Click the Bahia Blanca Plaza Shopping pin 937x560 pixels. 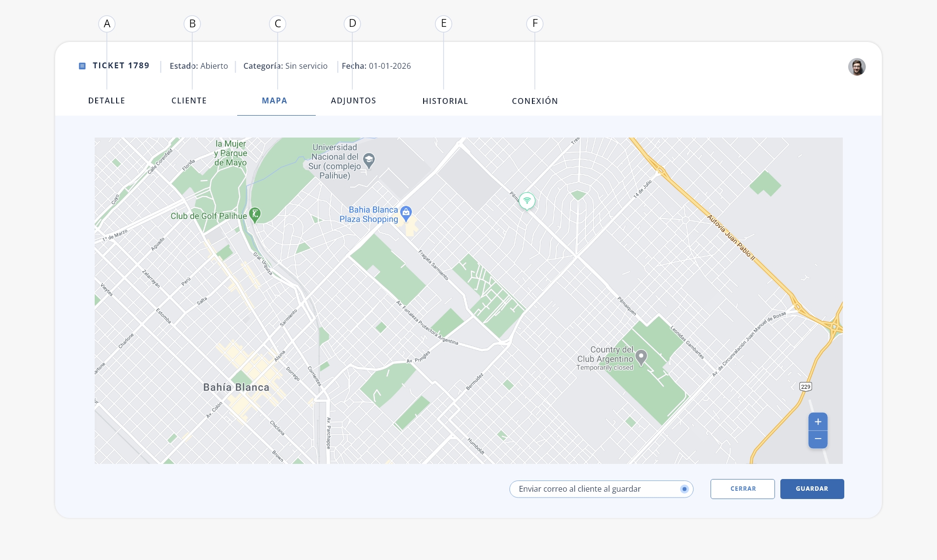406,214
